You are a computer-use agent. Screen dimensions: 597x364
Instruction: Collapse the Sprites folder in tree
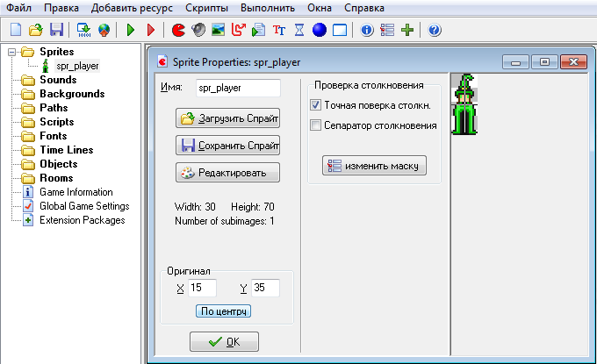tap(11, 52)
